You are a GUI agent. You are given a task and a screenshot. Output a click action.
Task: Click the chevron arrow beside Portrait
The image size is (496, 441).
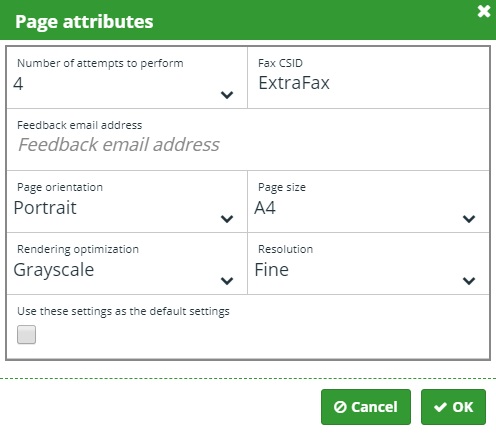227,219
